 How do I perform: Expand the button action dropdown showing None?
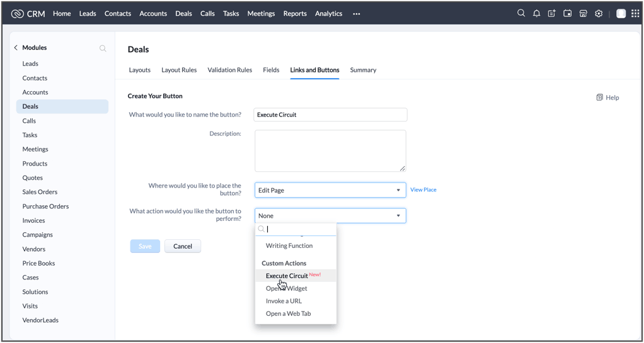[330, 216]
